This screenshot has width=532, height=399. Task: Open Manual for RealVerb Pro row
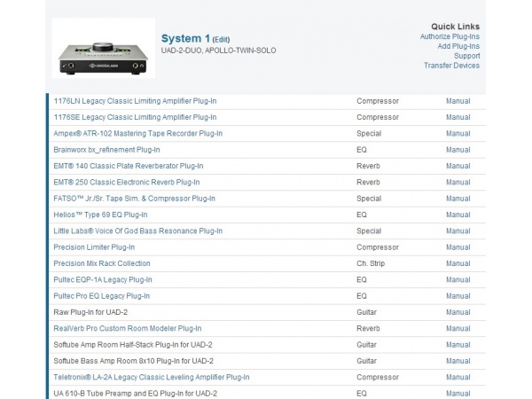click(x=458, y=329)
